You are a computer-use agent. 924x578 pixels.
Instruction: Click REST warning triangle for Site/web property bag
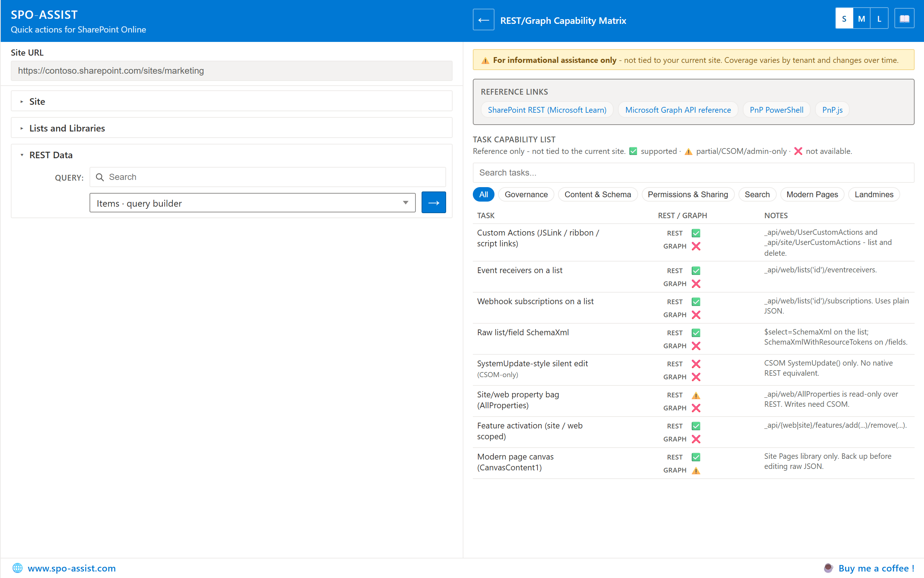[696, 395]
